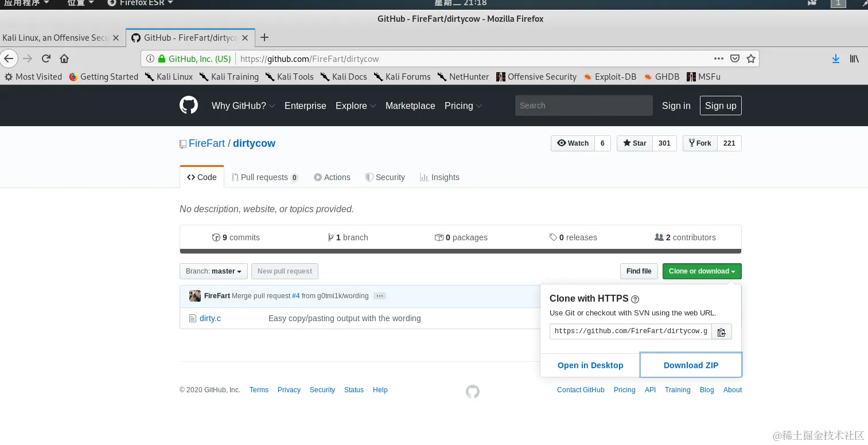The image size is (868, 445).
Task: Click the GitHub search field
Action: click(584, 106)
